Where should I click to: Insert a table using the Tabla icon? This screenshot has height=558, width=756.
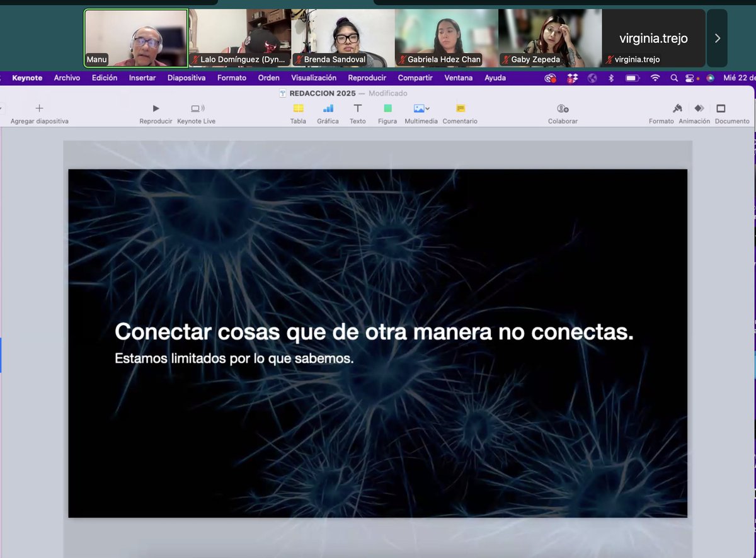tap(298, 113)
